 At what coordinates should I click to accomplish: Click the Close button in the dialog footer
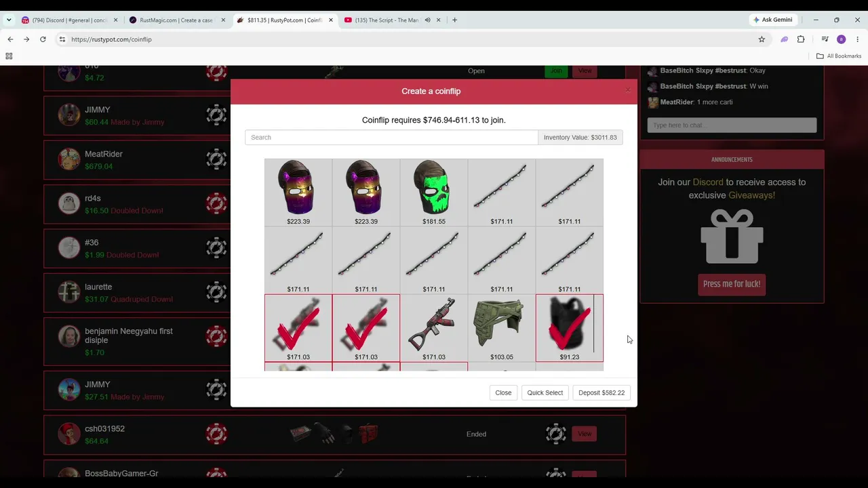click(503, 393)
